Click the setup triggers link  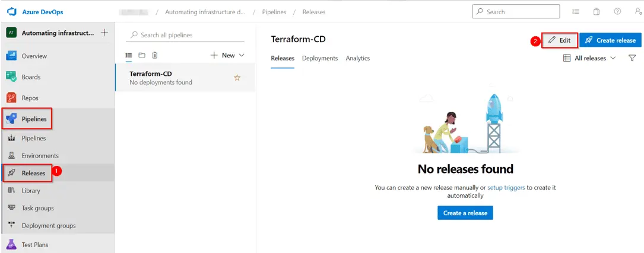[506, 187]
